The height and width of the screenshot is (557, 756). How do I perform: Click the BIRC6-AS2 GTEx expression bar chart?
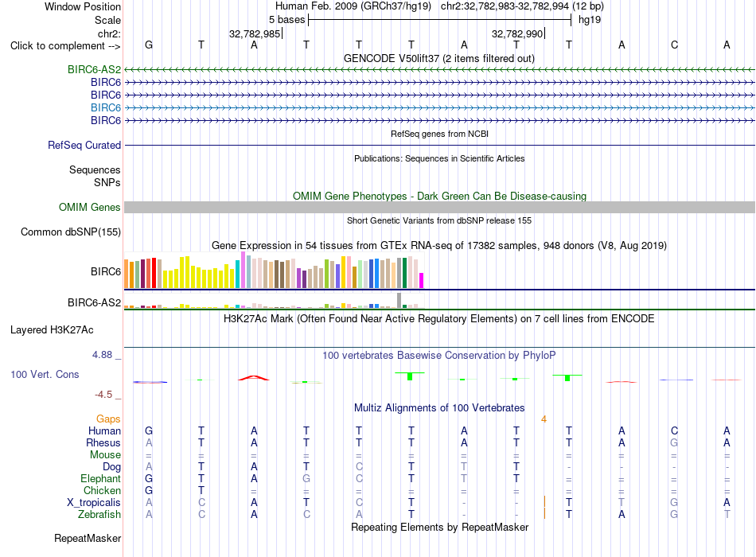coord(274,301)
